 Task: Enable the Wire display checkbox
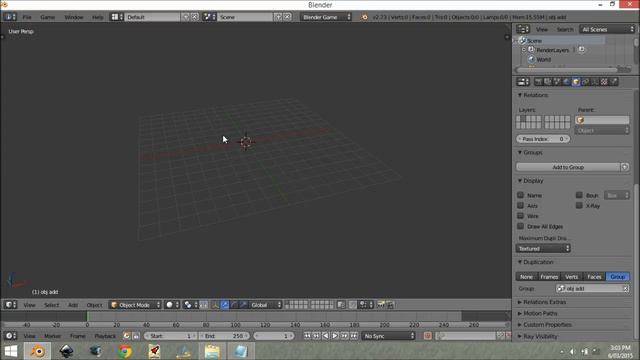point(520,216)
